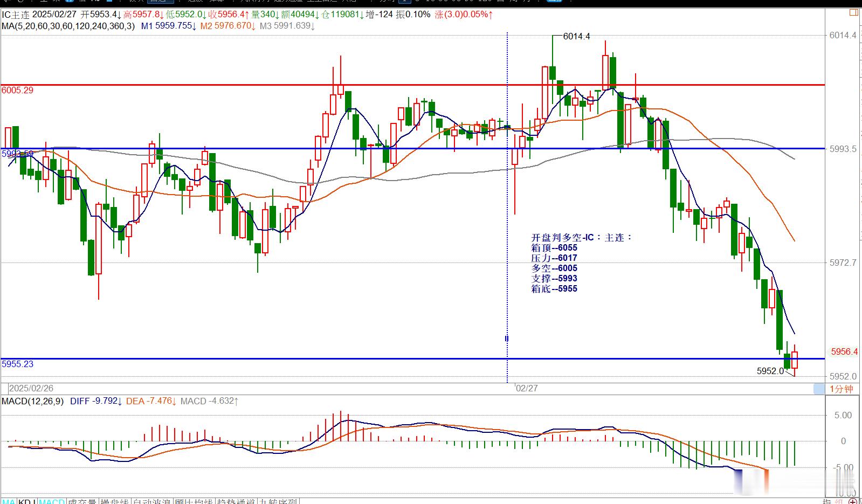Click the '支撑--5993' note line
The width and height of the screenshot is (862, 504).
[554, 279]
